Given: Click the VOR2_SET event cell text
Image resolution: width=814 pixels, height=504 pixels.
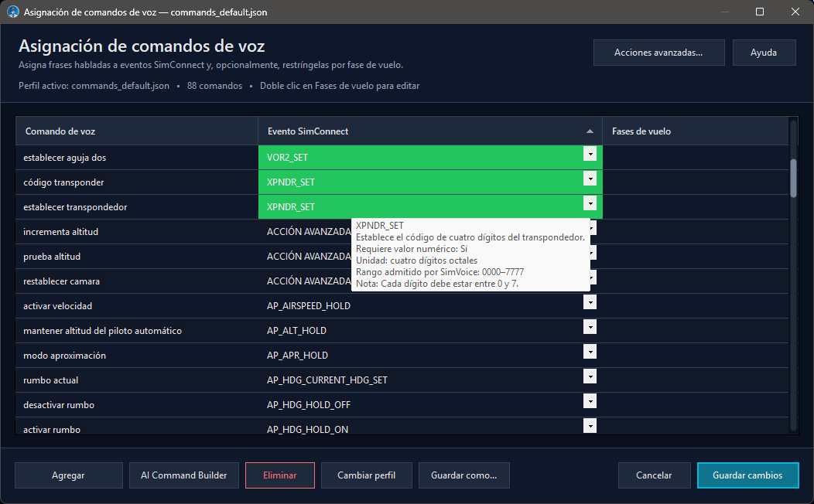Looking at the screenshot, I should tap(287, 158).
